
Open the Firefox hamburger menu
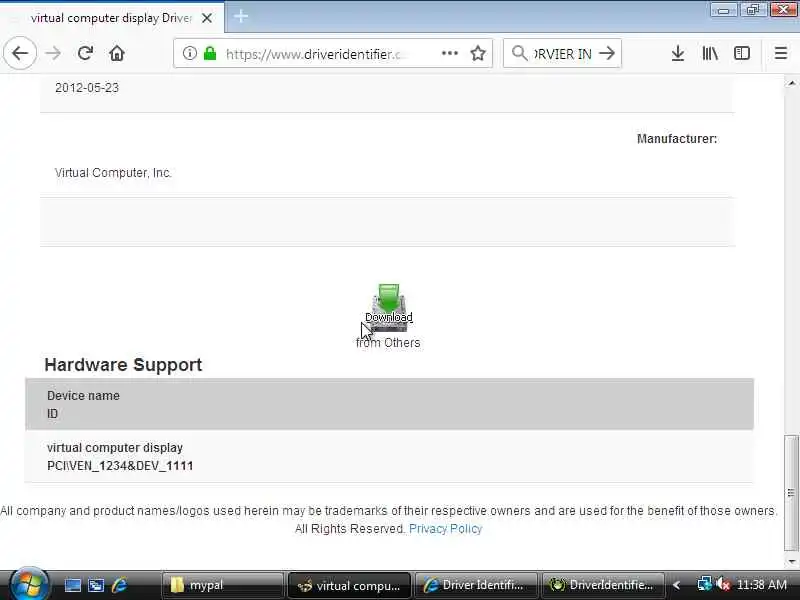pyautogui.click(x=781, y=53)
